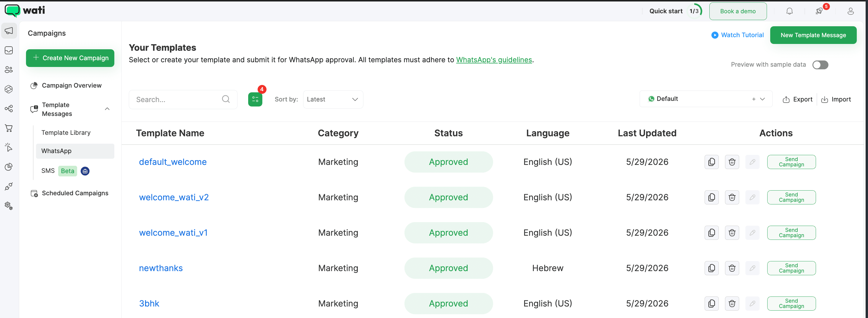Screen dimensions: 868x318
Task: Click Approved status of newthanks row
Action: [x=448, y=268]
